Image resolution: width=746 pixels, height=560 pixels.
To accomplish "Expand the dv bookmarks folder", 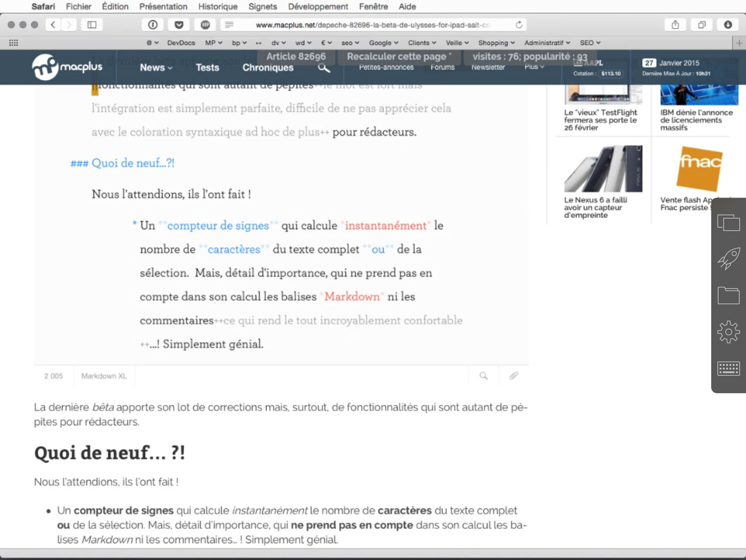I will (x=278, y=43).
